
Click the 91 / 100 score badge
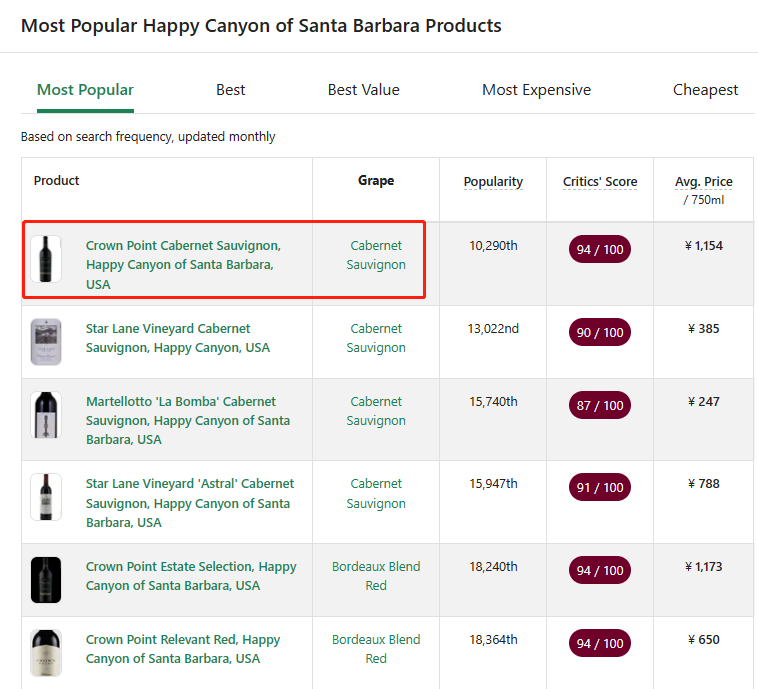click(x=600, y=487)
